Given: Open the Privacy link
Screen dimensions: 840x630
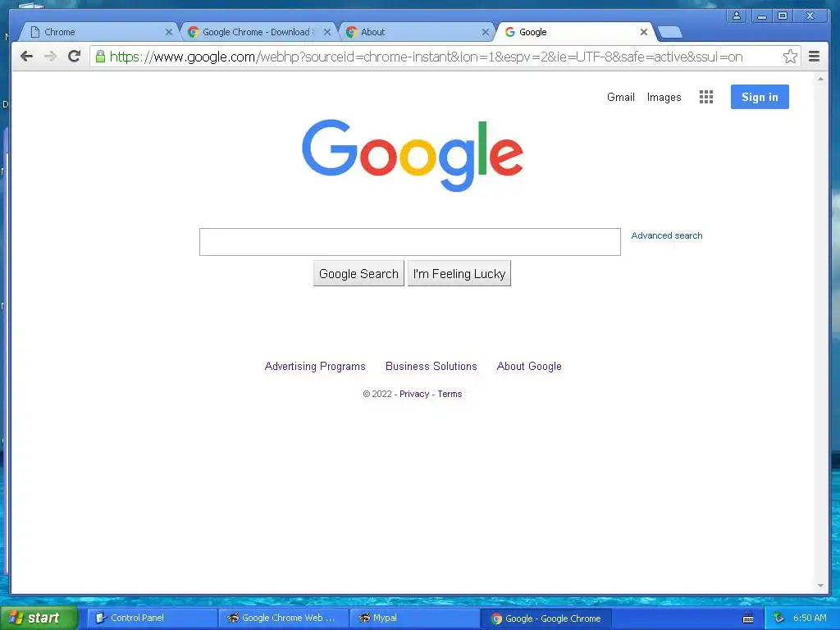Looking at the screenshot, I should 414,394.
